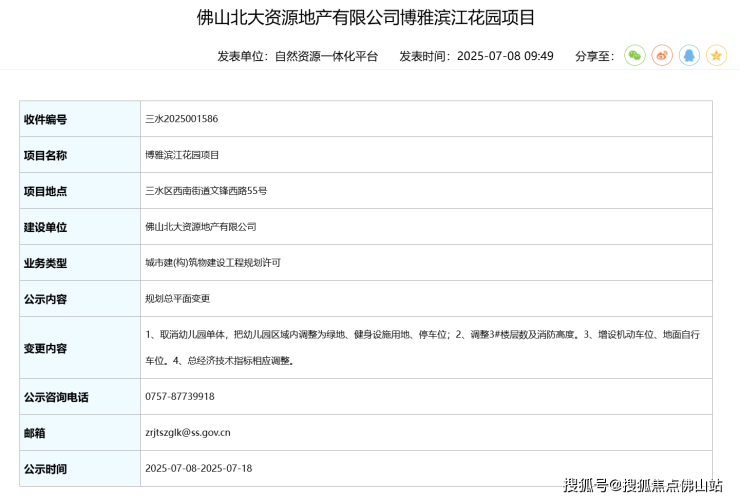Click row label 变更内容

(45, 349)
